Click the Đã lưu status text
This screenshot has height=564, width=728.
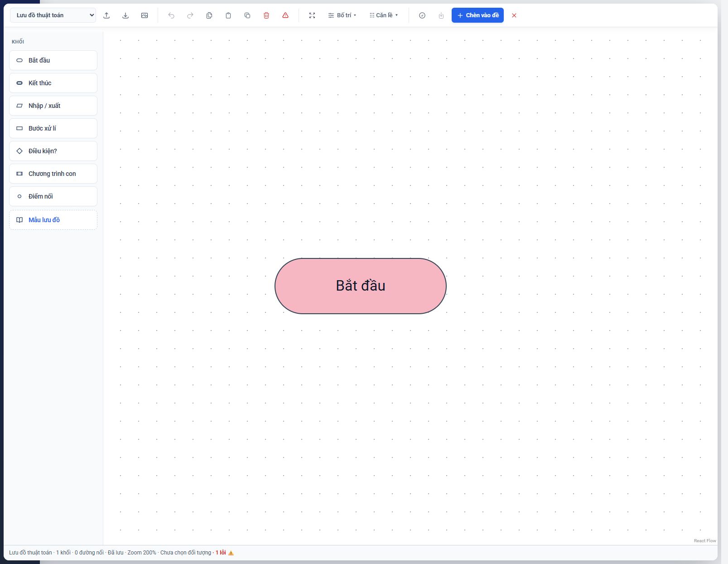coord(116,553)
